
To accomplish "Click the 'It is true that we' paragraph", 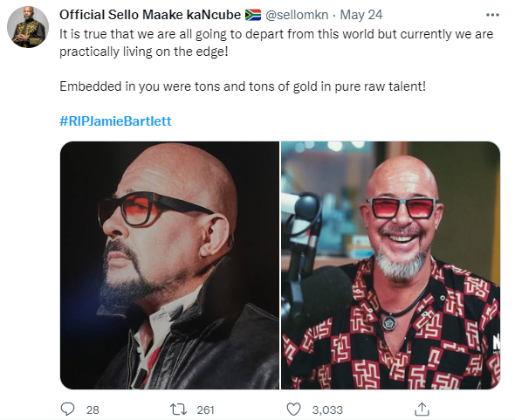I will (x=276, y=43).
